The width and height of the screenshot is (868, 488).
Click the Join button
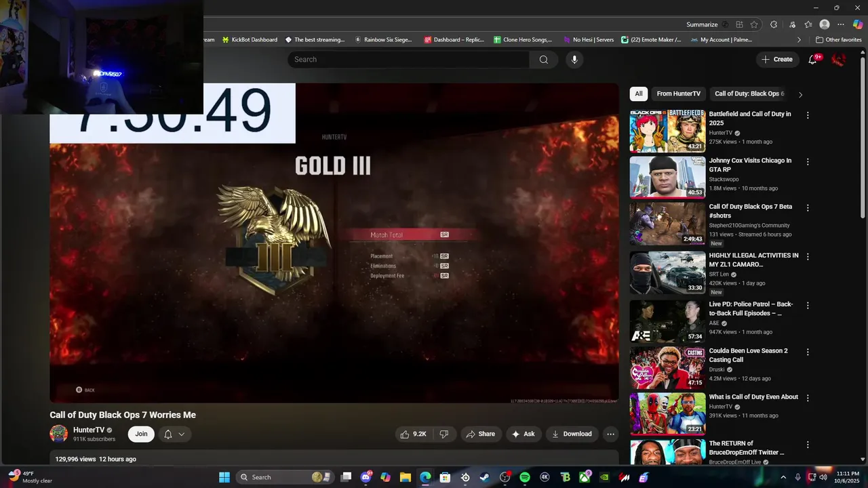[x=141, y=434]
